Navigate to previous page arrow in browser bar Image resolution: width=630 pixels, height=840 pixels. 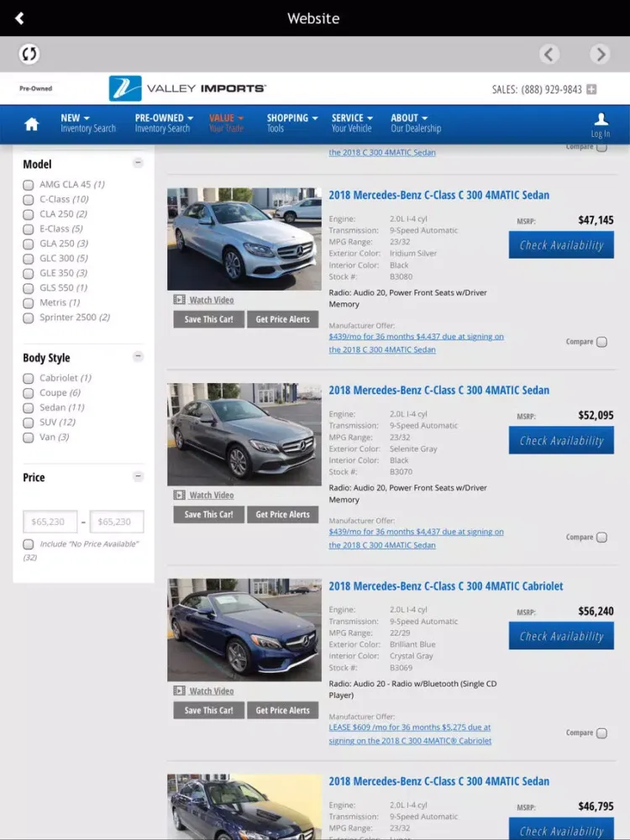(x=549, y=54)
